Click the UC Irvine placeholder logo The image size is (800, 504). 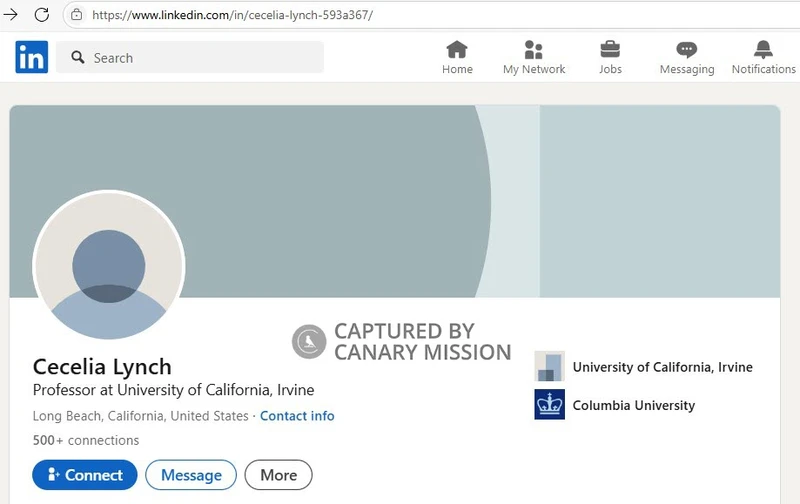coord(549,366)
